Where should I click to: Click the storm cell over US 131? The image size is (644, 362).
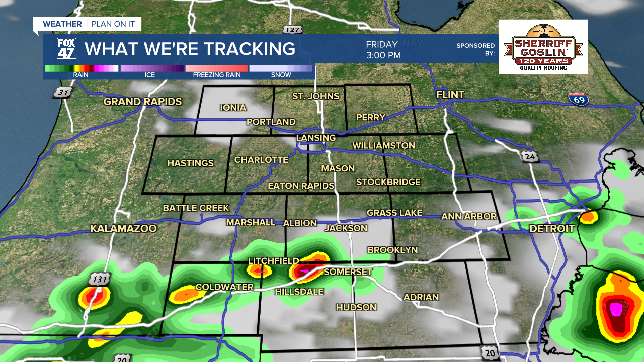point(95,298)
